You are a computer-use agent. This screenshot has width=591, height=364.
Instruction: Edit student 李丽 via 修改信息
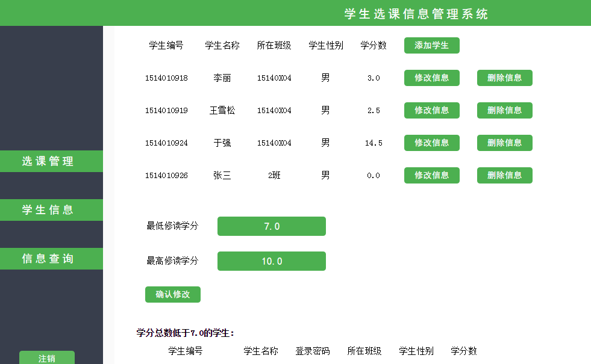click(431, 78)
